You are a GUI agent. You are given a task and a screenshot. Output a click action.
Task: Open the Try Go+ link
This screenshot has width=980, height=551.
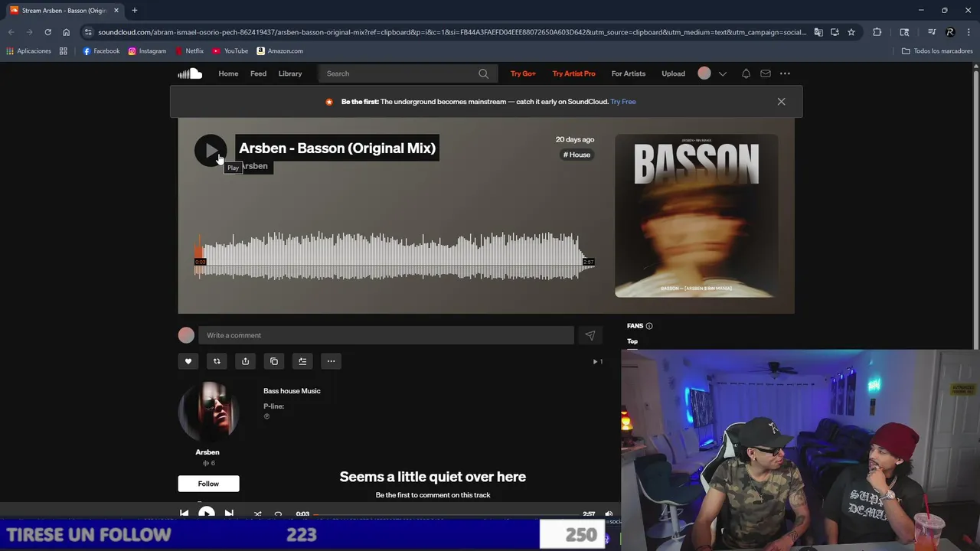pyautogui.click(x=523, y=73)
